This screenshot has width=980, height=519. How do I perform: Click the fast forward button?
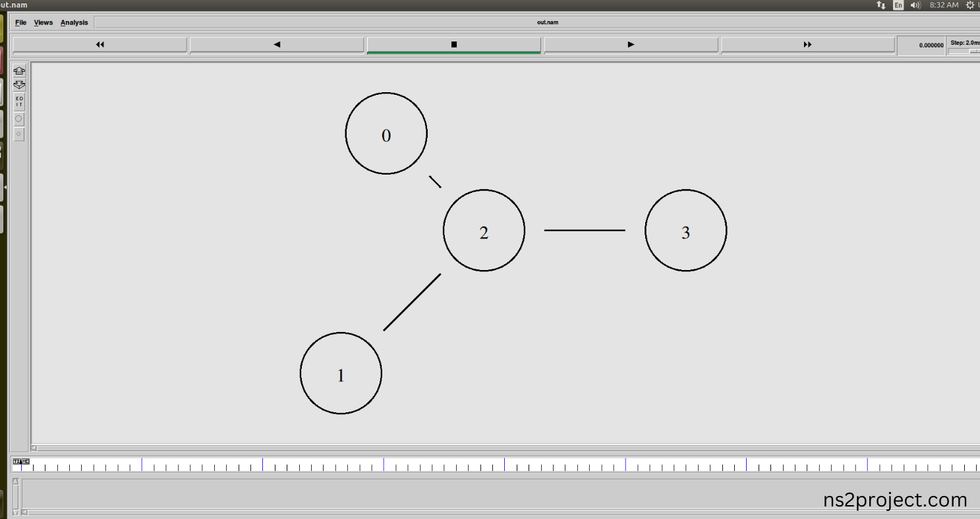(x=808, y=45)
